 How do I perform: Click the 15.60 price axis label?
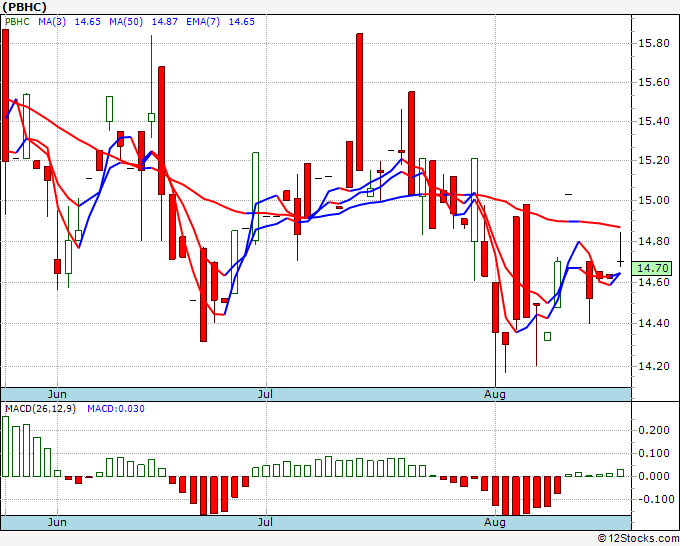tap(654, 82)
